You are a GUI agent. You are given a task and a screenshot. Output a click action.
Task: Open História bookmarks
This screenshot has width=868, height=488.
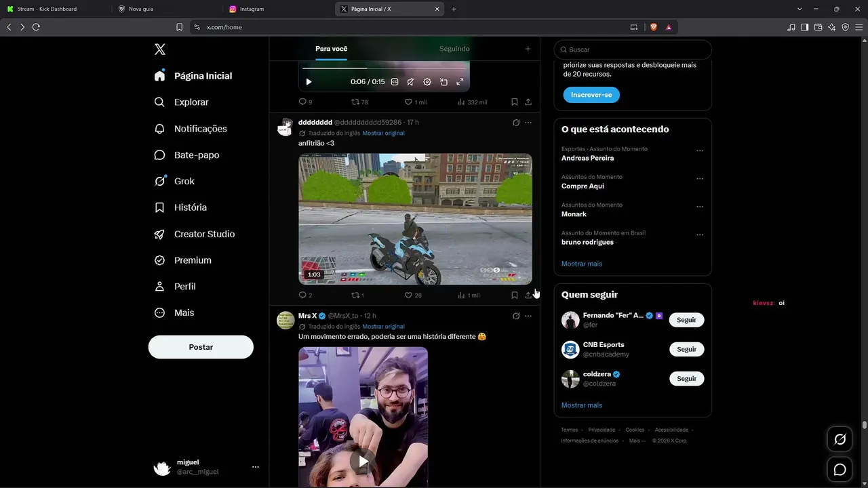click(x=180, y=207)
